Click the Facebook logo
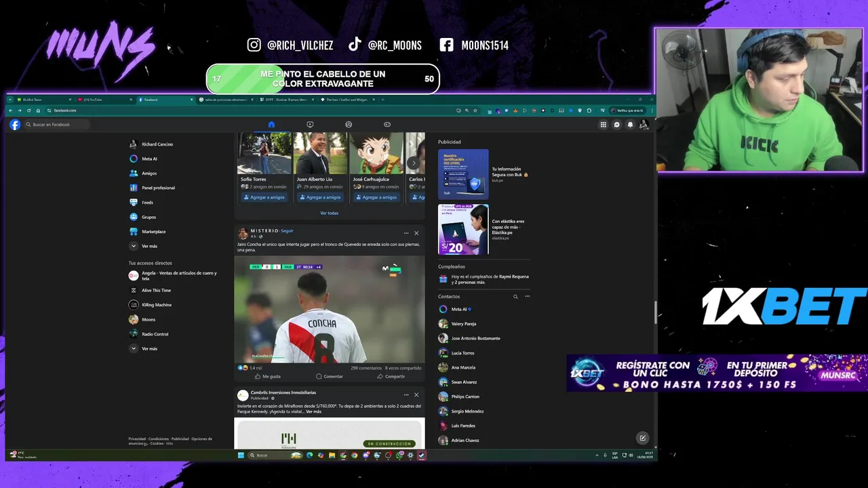The image size is (868, 488). [15, 125]
